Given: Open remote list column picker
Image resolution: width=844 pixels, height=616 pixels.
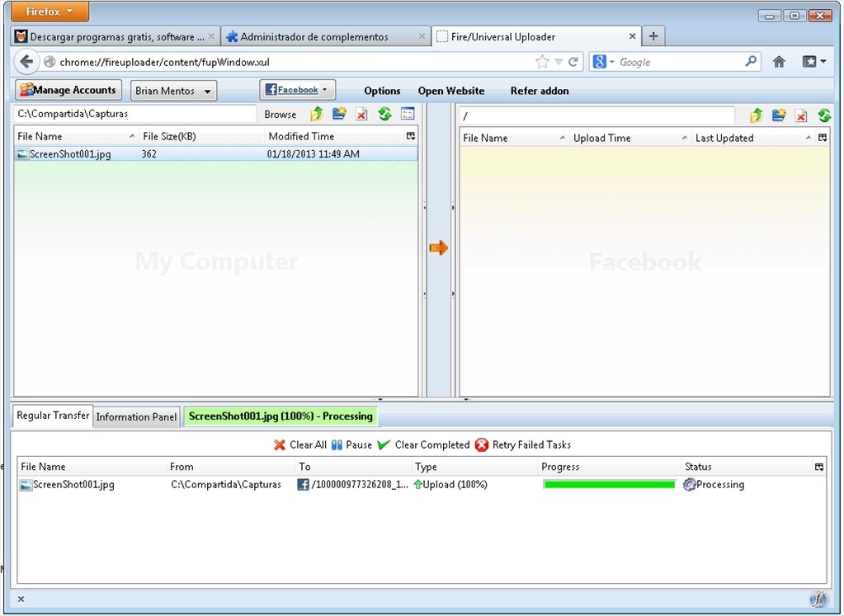Looking at the screenshot, I should tap(823, 138).
